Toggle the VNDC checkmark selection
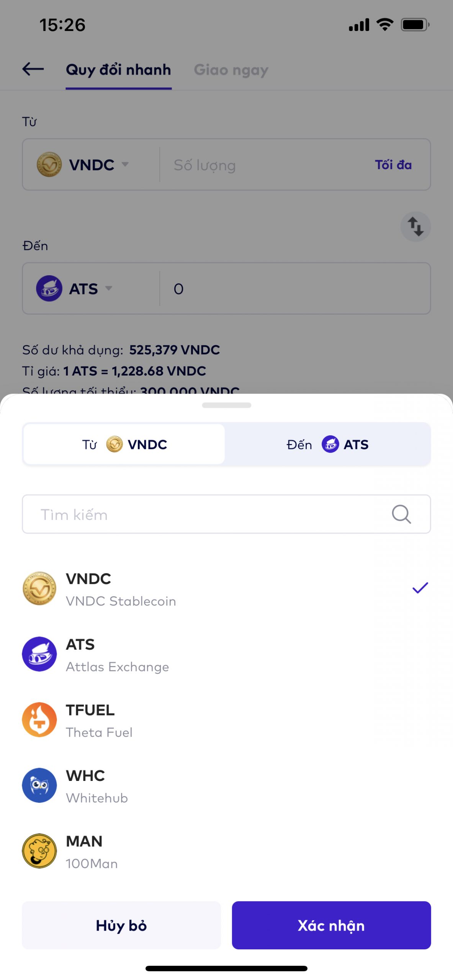 point(420,588)
